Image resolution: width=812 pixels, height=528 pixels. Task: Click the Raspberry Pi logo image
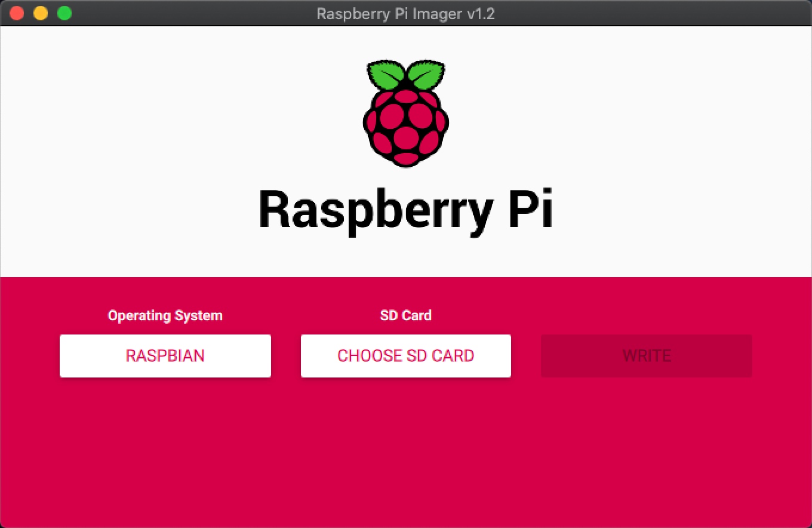pos(405,112)
